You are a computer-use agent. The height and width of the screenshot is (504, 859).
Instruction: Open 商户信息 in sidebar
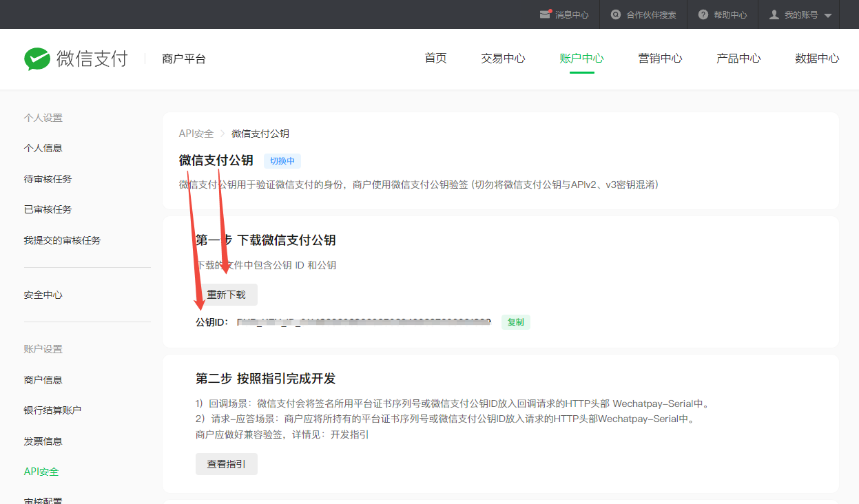pyautogui.click(x=43, y=380)
